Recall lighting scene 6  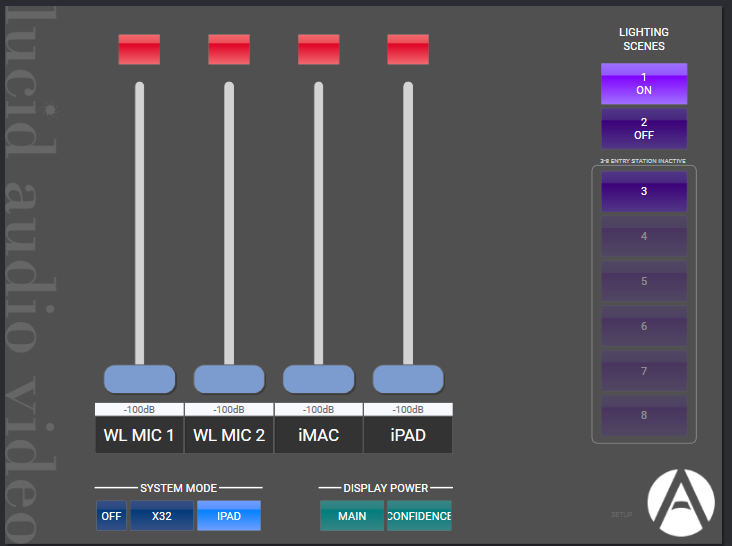644,326
